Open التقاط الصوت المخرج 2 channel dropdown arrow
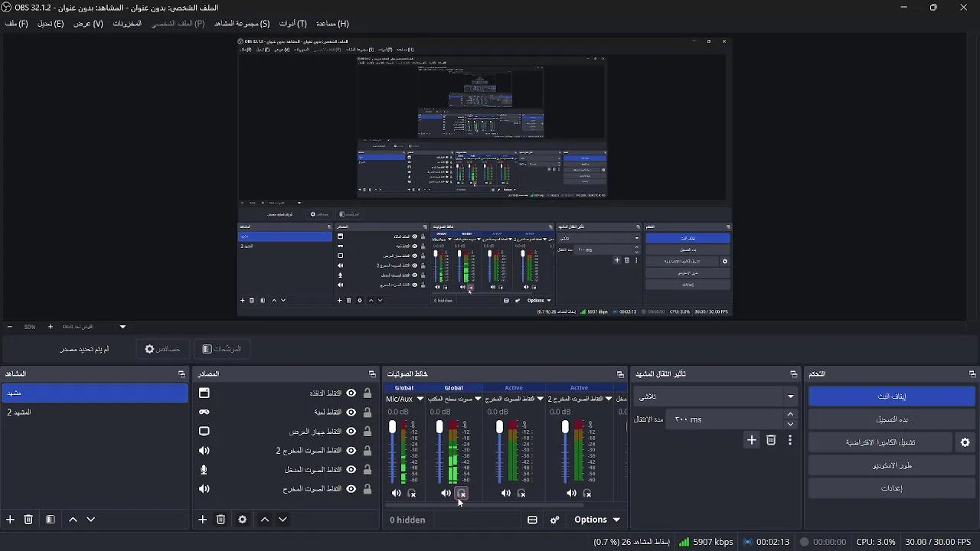The image size is (980, 551). 609,399
